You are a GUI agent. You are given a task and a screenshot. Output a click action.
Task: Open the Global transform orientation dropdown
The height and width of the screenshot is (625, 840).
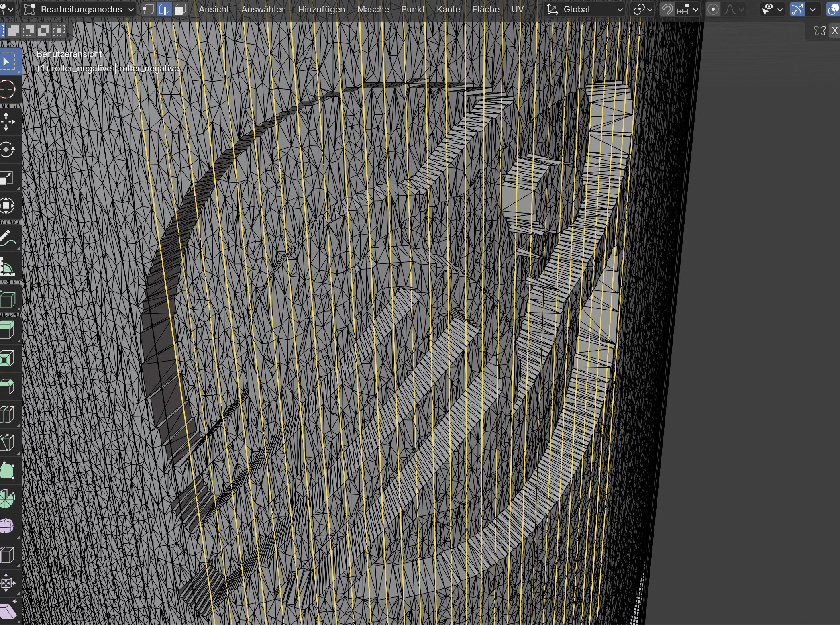point(585,9)
